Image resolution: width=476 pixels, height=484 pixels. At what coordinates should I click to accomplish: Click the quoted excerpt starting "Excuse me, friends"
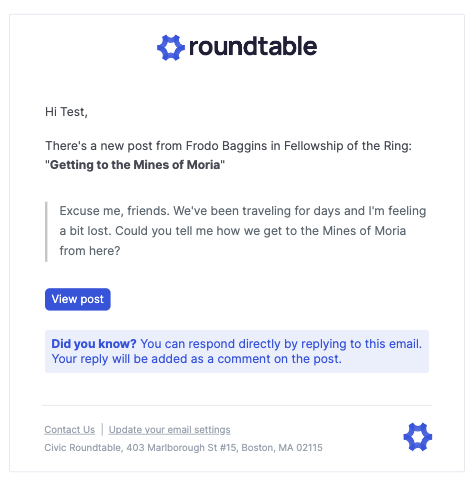(x=243, y=231)
